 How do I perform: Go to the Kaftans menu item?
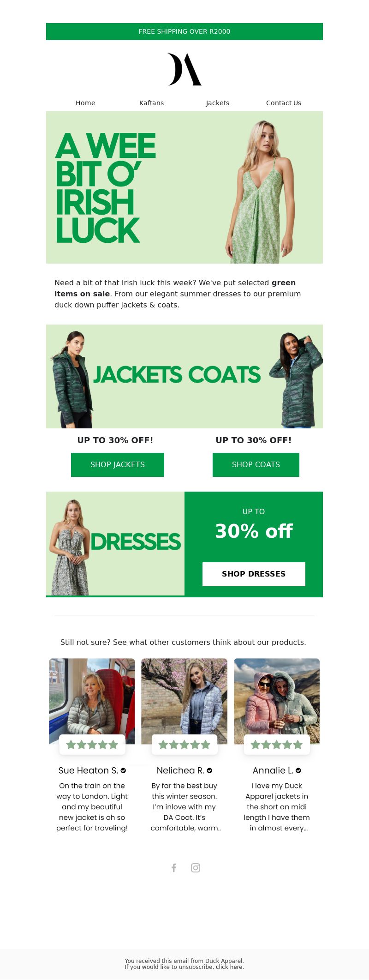[151, 103]
